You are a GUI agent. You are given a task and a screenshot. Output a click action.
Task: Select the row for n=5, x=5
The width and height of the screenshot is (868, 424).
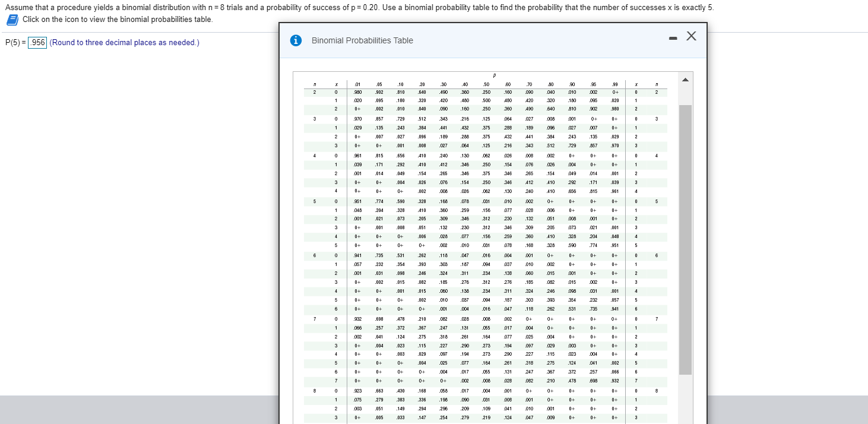click(336, 245)
